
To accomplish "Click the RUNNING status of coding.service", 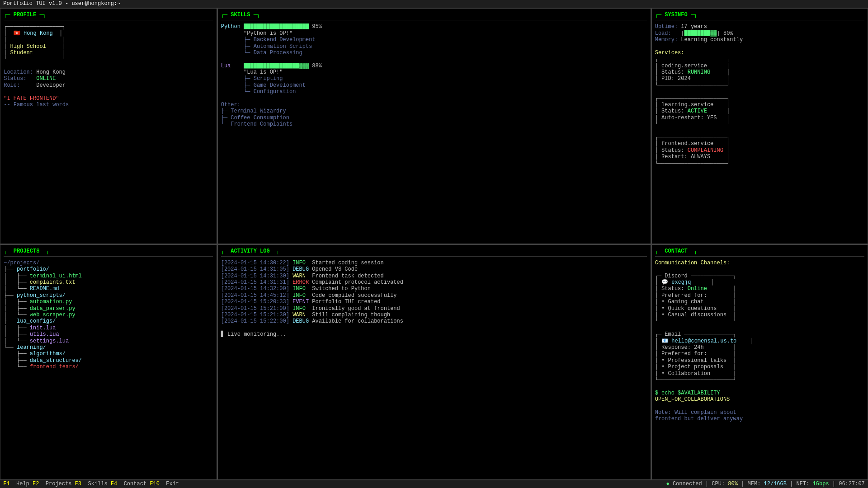I will click(x=699, y=72).
